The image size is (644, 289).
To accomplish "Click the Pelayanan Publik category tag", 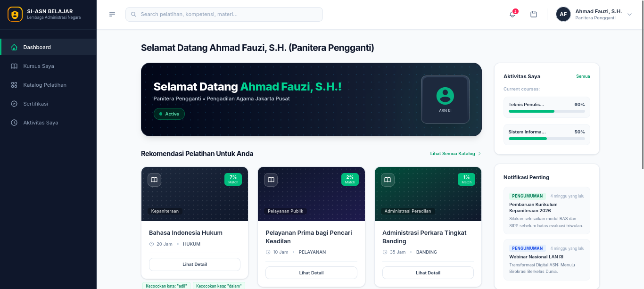I will pyautogui.click(x=285, y=211).
